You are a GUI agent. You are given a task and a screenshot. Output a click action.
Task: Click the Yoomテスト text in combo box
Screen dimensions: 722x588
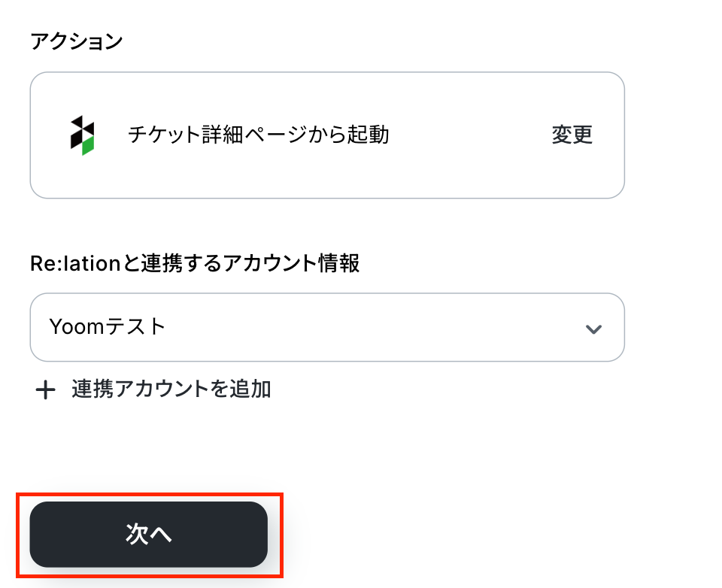[107, 327]
